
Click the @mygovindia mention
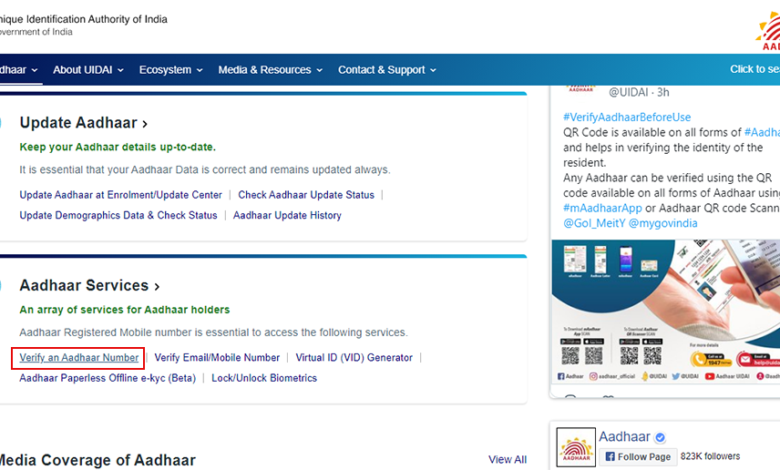[x=663, y=223]
